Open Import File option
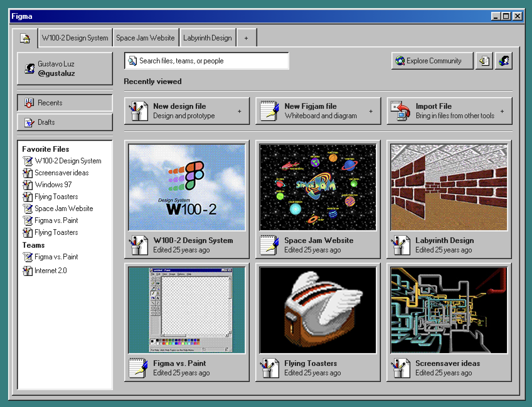 pos(450,111)
